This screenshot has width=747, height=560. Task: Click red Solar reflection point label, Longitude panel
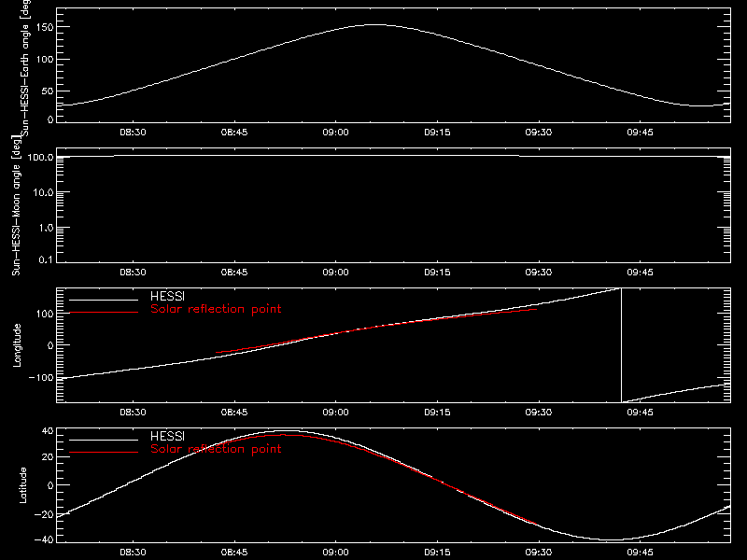[216, 310]
